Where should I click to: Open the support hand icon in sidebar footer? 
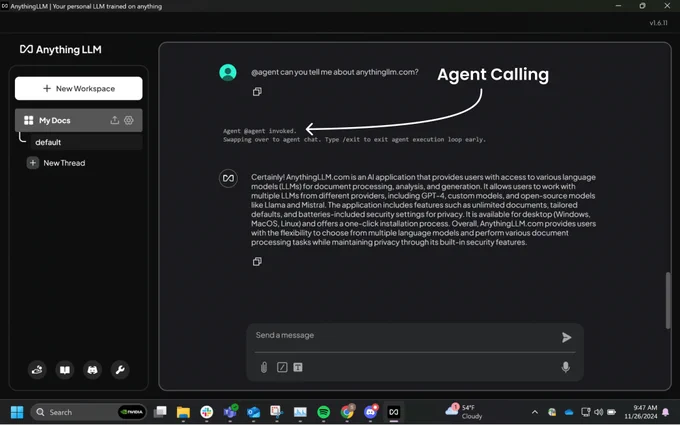point(37,370)
